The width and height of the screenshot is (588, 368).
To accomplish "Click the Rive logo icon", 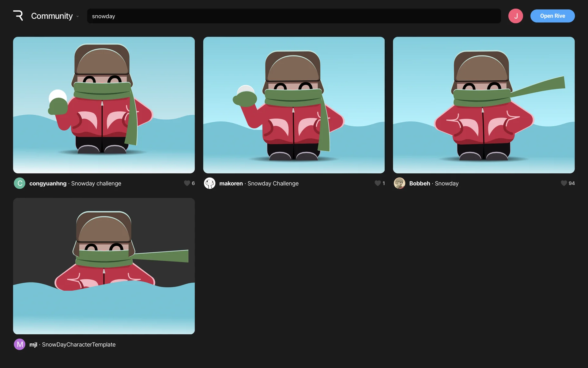I will tap(18, 16).
